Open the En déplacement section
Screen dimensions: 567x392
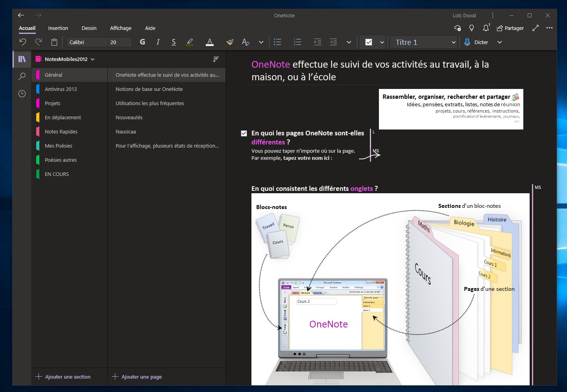(x=70, y=117)
